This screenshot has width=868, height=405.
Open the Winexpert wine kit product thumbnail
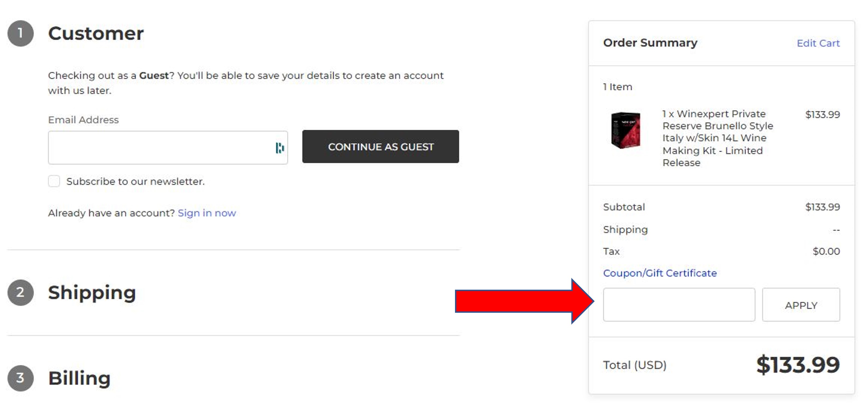pyautogui.click(x=625, y=130)
